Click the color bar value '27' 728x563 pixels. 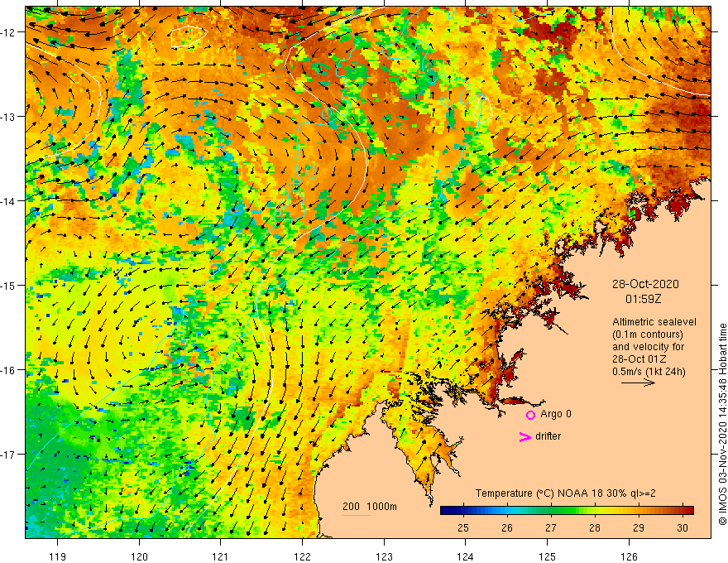[551, 527]
